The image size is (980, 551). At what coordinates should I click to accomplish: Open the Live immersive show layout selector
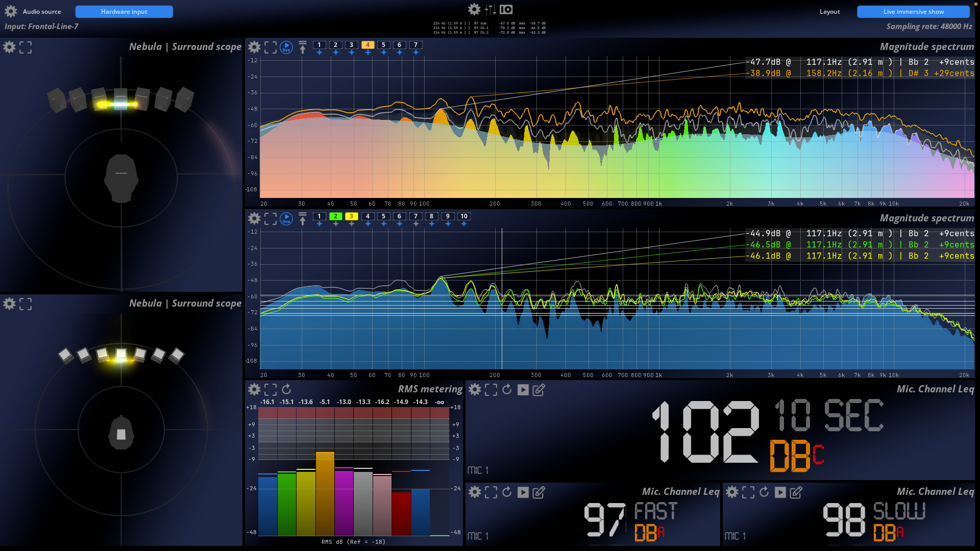[x=913, y=12]
